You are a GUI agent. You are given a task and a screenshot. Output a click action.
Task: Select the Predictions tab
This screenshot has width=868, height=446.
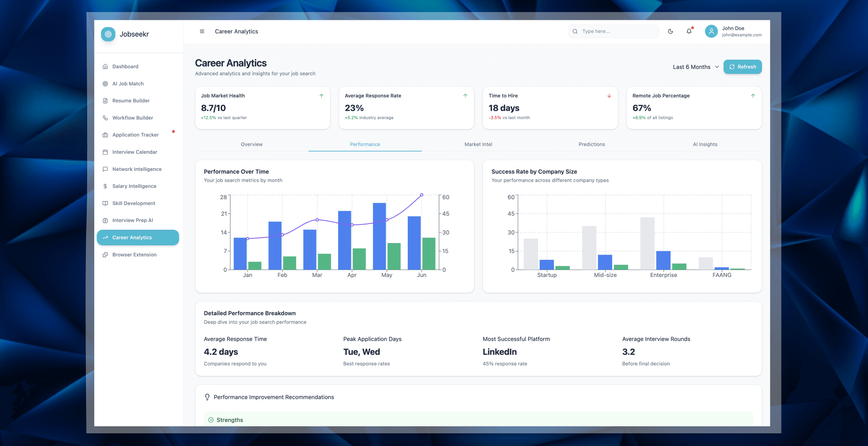591,144
